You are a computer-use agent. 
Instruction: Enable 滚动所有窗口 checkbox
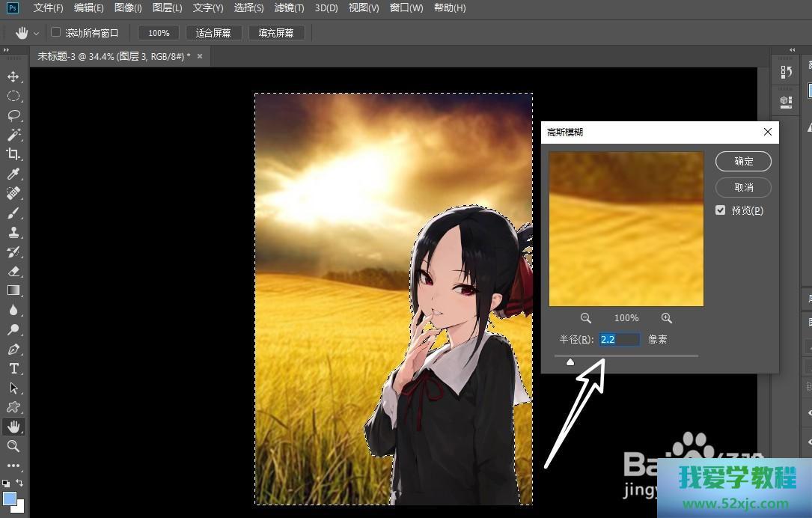(55, 33)
